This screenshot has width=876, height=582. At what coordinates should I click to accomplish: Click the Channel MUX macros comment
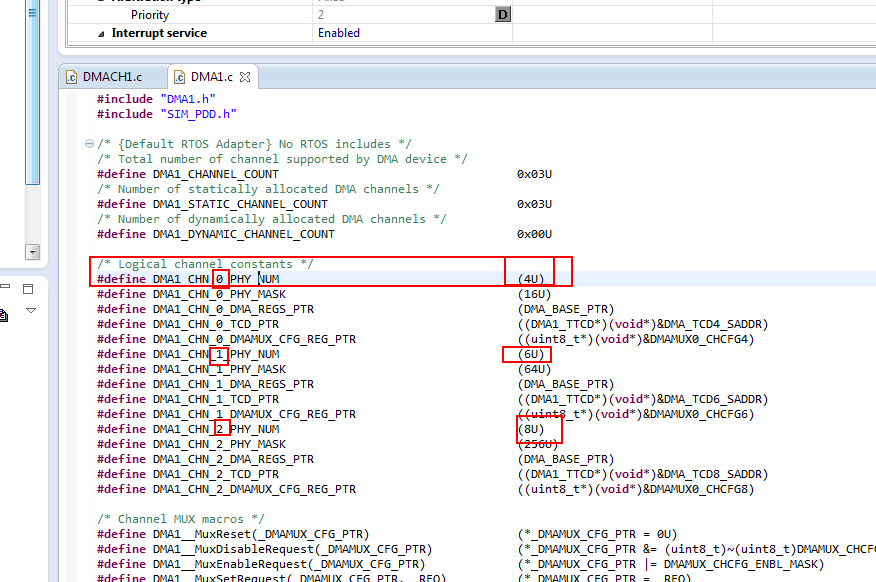tap(180, 519)
